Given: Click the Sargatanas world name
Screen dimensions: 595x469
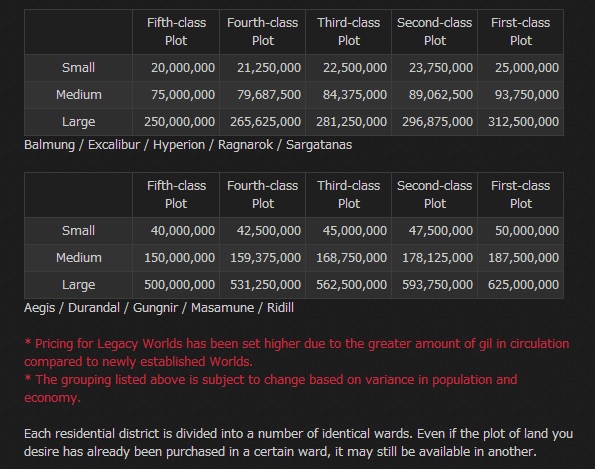Looking at the screenshot, I should pyautogui.click(x=319, y=145).
